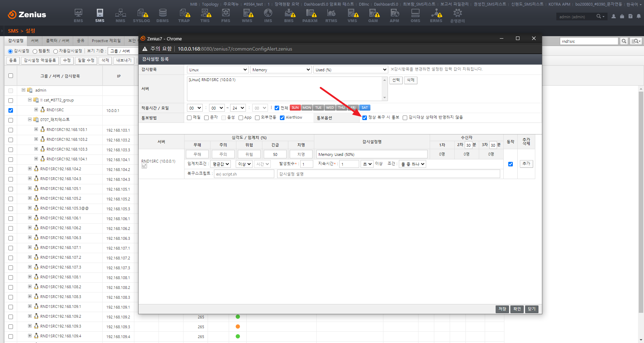Click the 선택 server select button
This screenshot has width=644, height=343.
tap(396, 80)
